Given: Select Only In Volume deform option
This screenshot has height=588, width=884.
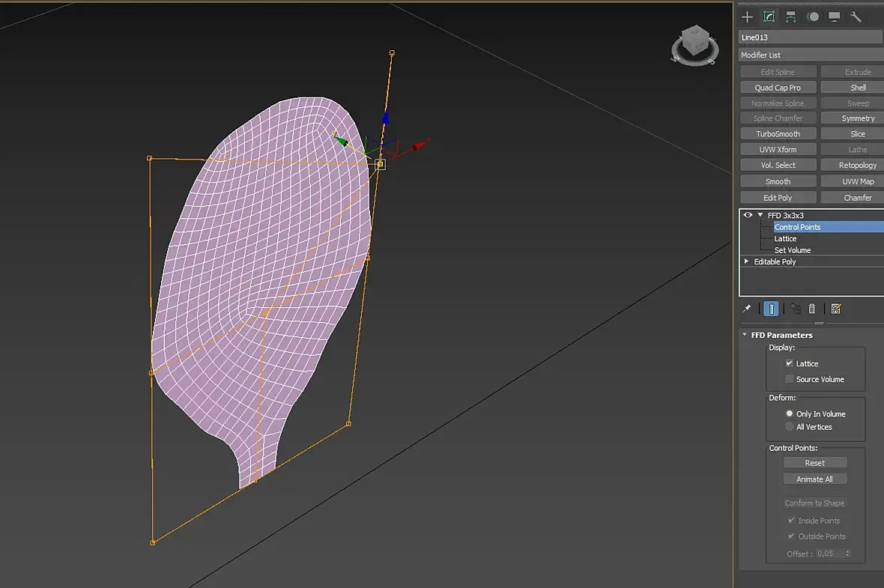Looking at the screenshot, I should [790, 413].
